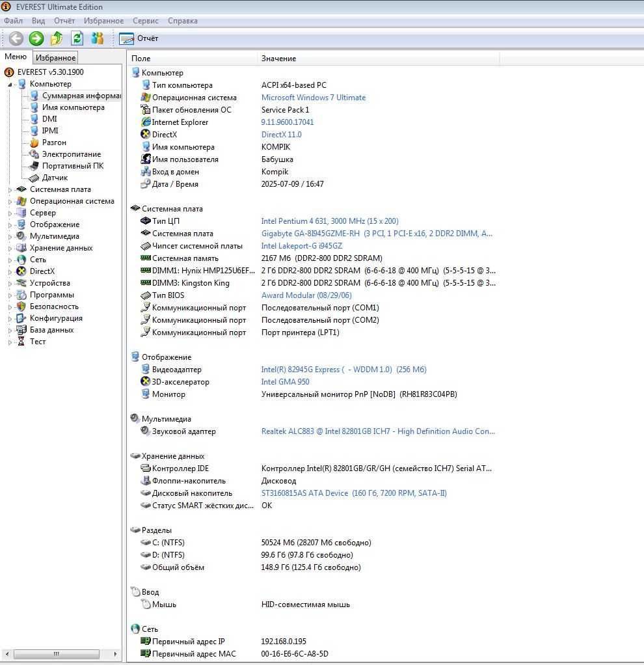The width and height of the screenshot is (644, 665).
Task: Click the sidebar horizontal scrollbar right arrow
Action: click(115, 654)
